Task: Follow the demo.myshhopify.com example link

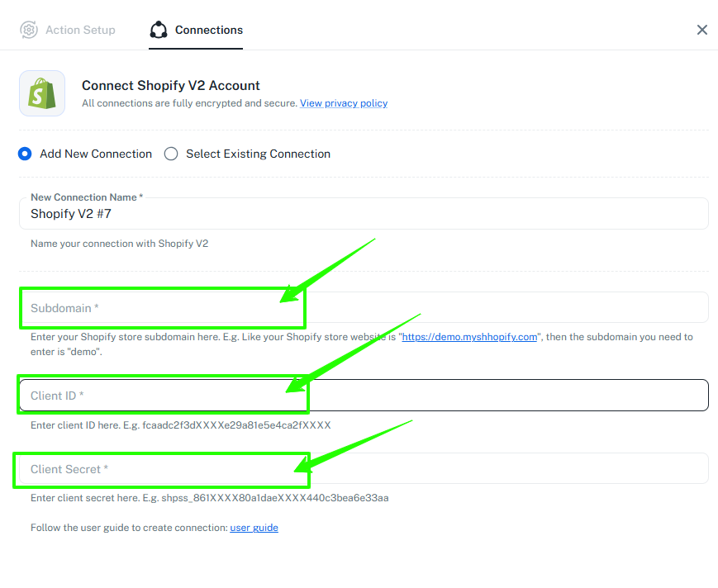Action: click(469, 337)
